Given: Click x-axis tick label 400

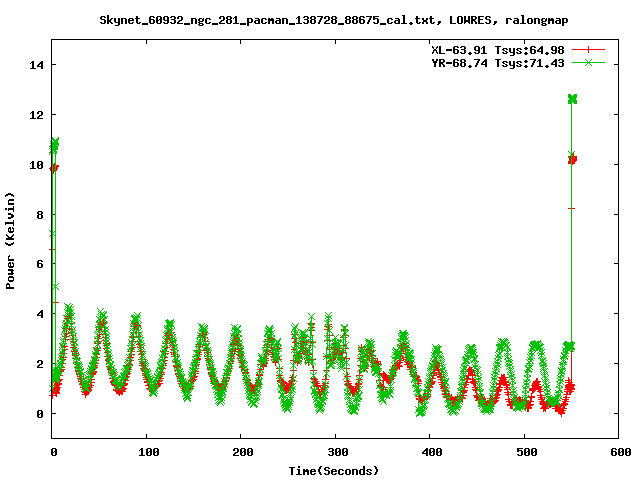Looking at the screenshot, I should click(432, 452).
